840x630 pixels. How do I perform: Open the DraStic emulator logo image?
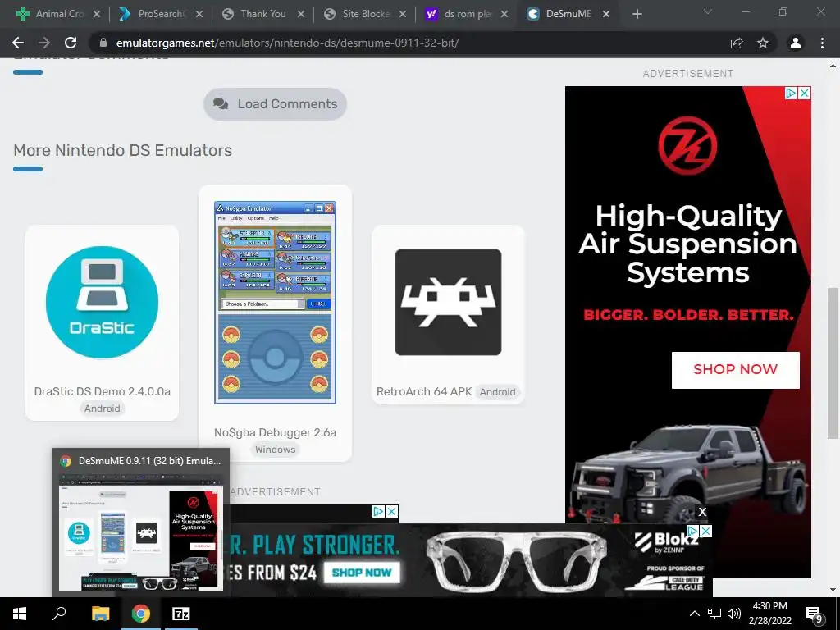pos(102,302)
